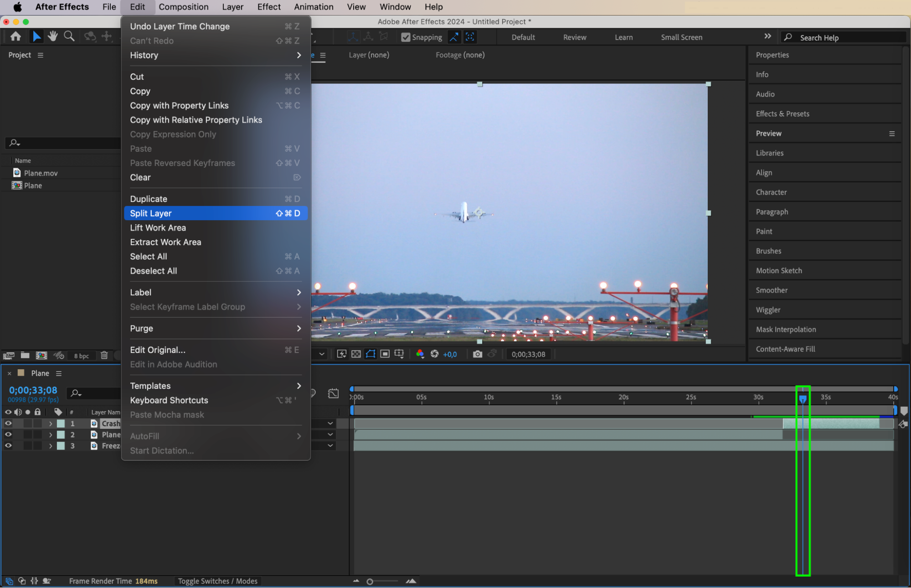Click the transparency grid icon in viewer
The height and width of the screenshot is (588, 911).
pos(356,354)
